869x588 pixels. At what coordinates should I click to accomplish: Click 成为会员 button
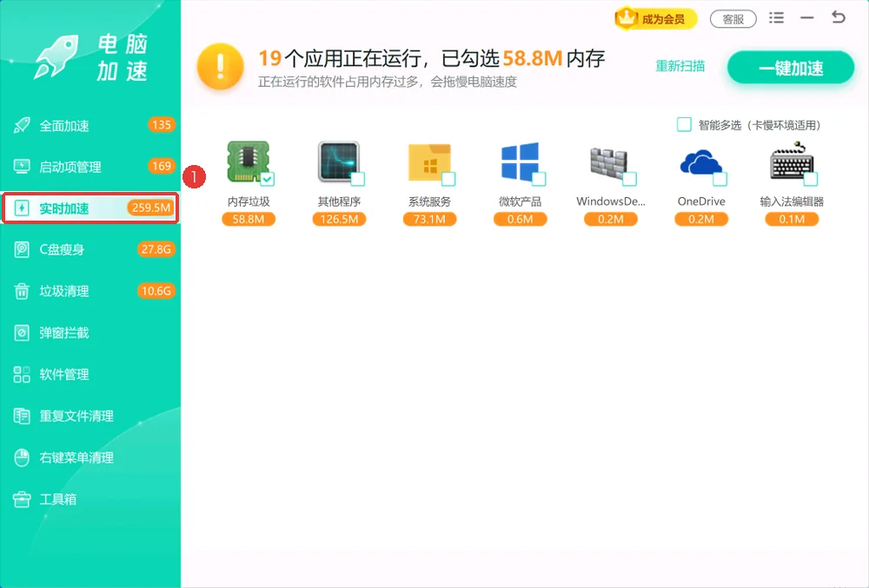point(655,19)
